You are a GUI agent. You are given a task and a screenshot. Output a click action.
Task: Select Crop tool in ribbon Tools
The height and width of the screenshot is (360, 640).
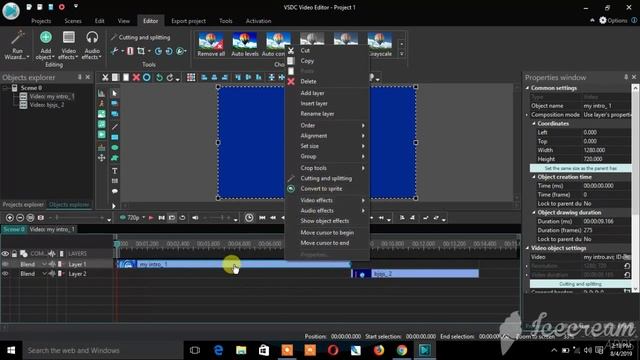[141, 51]
